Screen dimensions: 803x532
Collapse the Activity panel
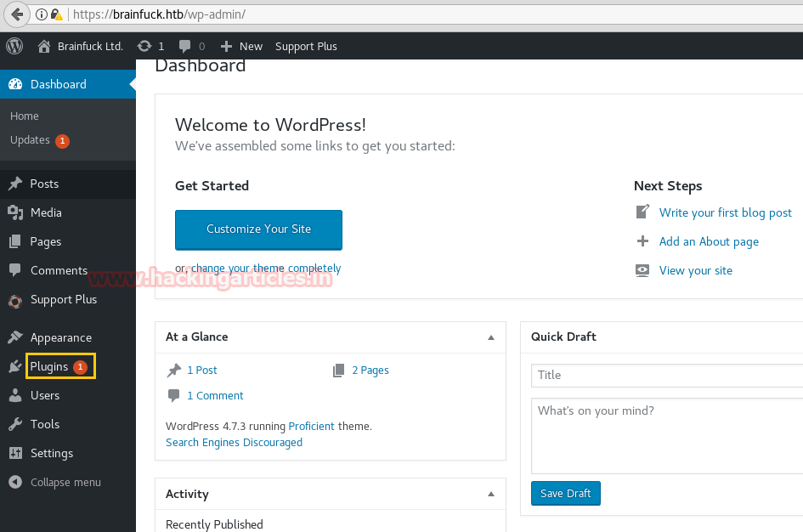pos(491,494)
